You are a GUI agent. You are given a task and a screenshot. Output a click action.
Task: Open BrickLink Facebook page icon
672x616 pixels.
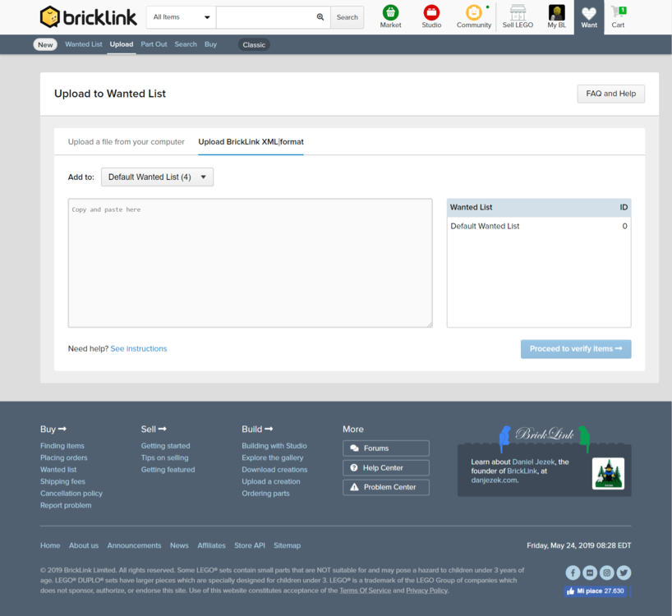573,572
